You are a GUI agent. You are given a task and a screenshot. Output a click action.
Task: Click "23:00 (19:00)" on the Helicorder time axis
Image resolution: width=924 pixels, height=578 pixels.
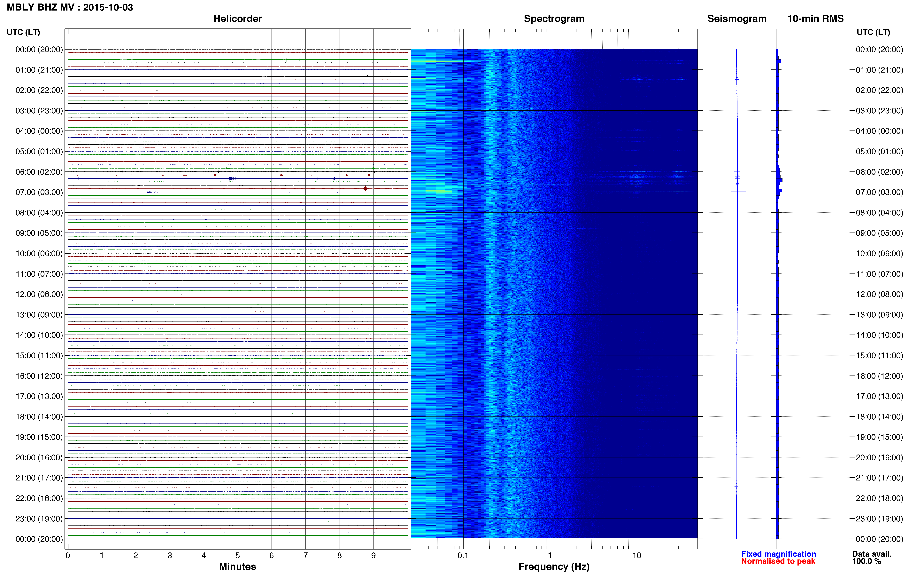[39, 519]
